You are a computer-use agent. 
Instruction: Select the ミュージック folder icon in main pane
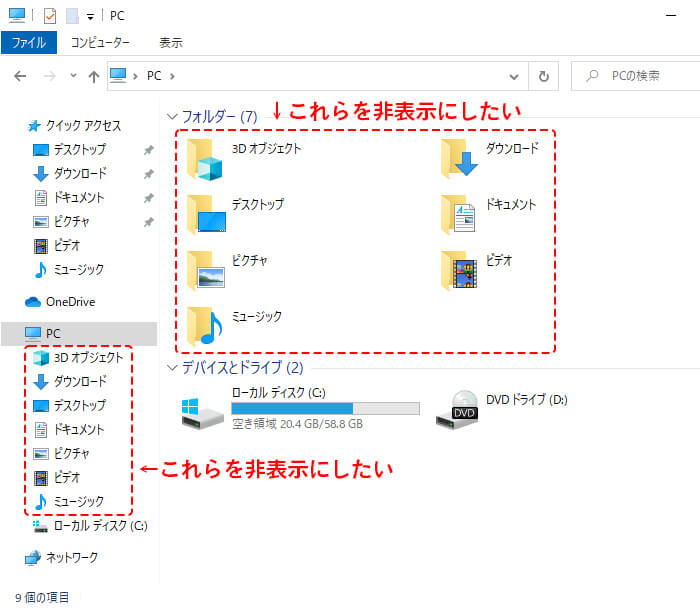tap(204, 327)
